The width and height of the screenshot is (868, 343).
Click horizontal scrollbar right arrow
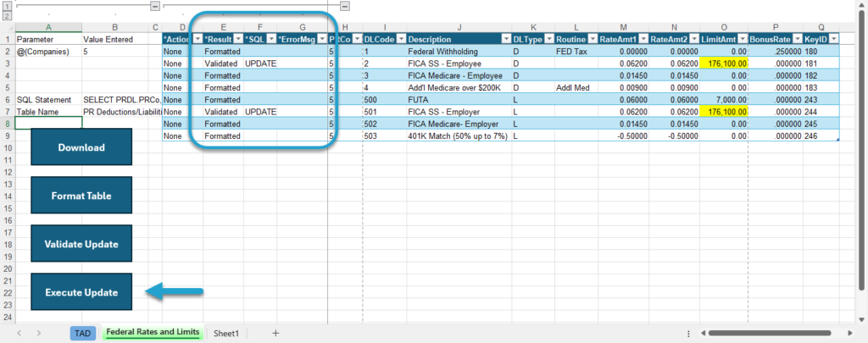[x=850, y=334]
